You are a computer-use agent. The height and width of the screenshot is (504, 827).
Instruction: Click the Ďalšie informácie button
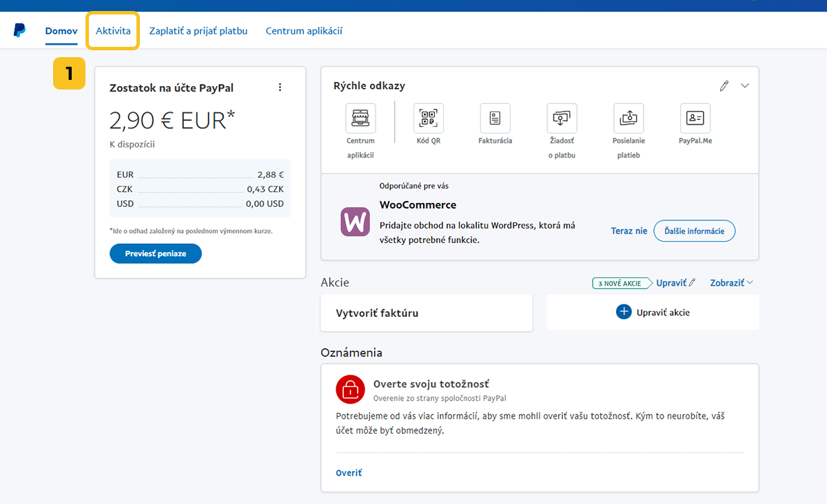coord(694,231)
